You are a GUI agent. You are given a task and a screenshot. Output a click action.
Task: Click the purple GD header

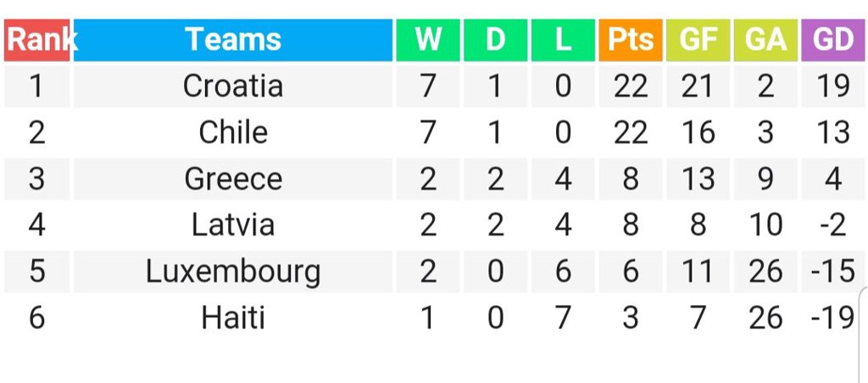[833, 40]
